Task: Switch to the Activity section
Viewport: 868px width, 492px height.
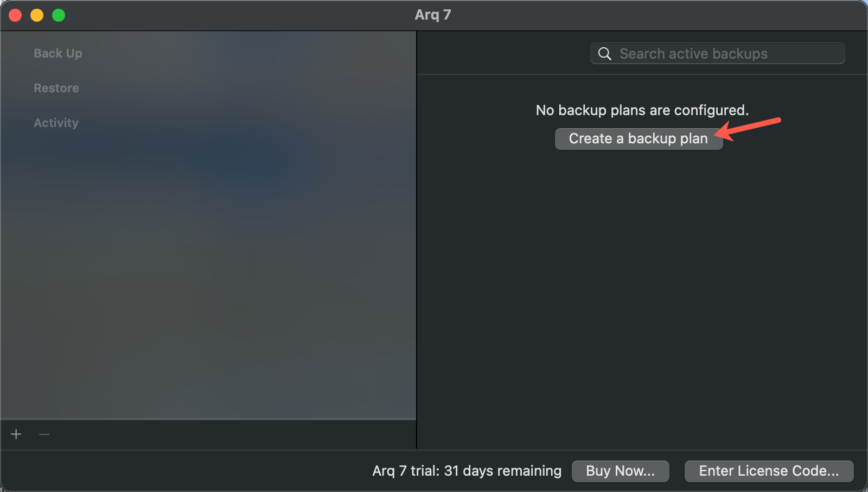Action: 56,123
